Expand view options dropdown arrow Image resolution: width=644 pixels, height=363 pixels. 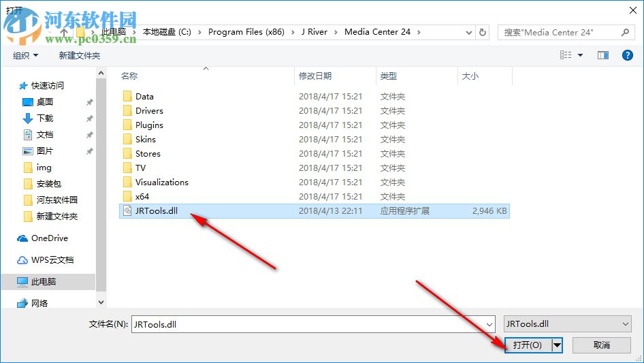point(580,55)
